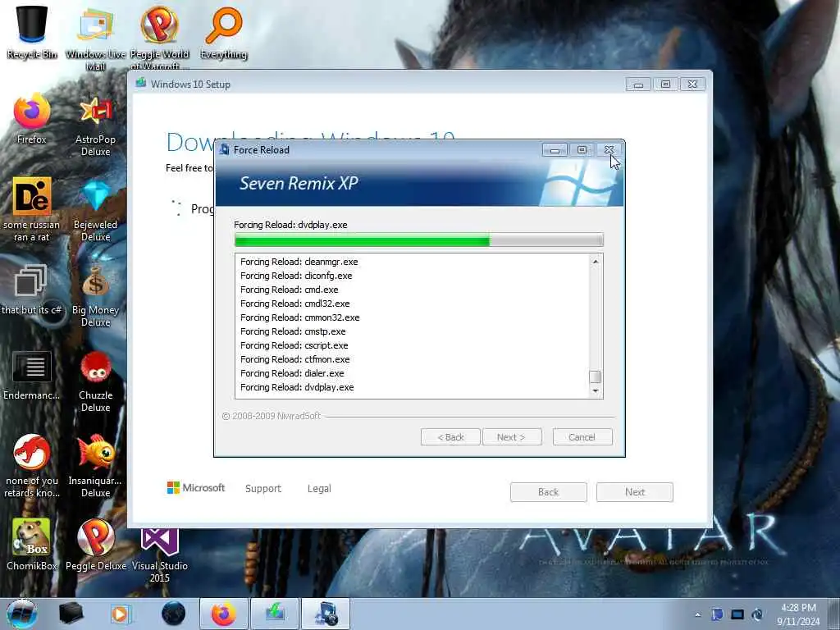Viewport: 840px width, 630px height.
Task: Switch to Force Reload installer taskbar button
Action: tap(326, 614)
